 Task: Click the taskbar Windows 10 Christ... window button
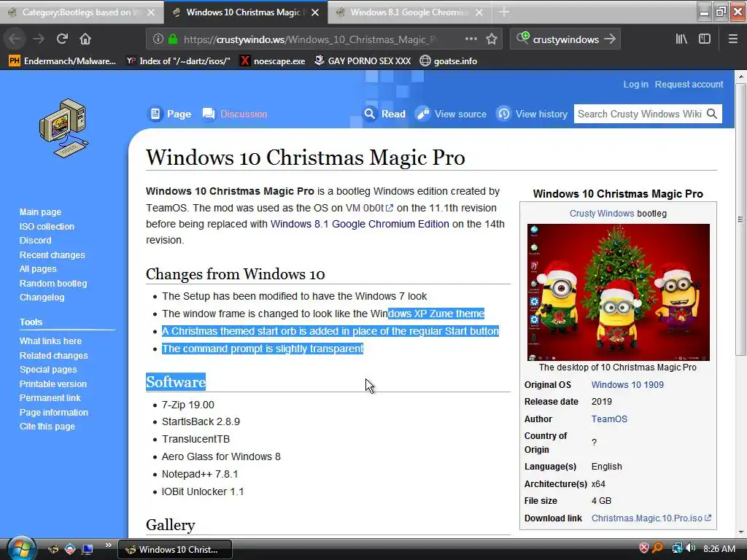[175, 549]
